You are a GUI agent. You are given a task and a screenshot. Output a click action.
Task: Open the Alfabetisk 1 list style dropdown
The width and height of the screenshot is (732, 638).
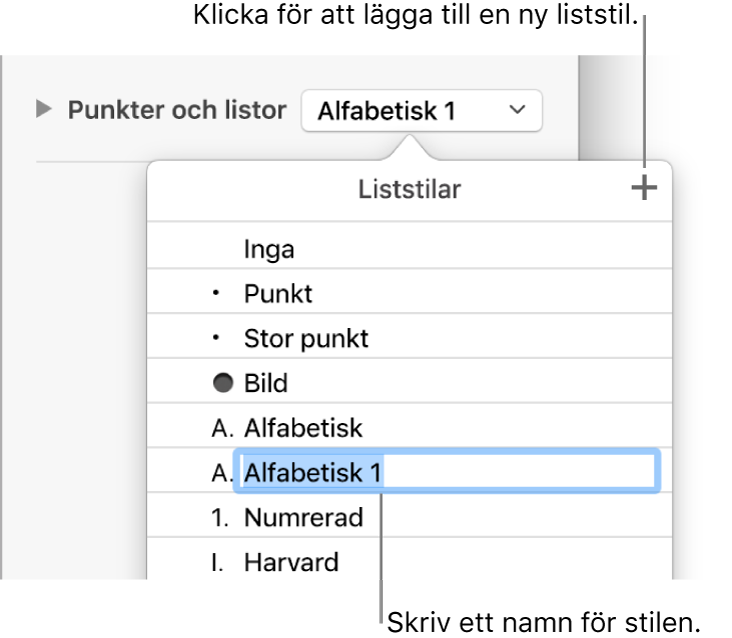pyautogui.click(x=422, y=111)
